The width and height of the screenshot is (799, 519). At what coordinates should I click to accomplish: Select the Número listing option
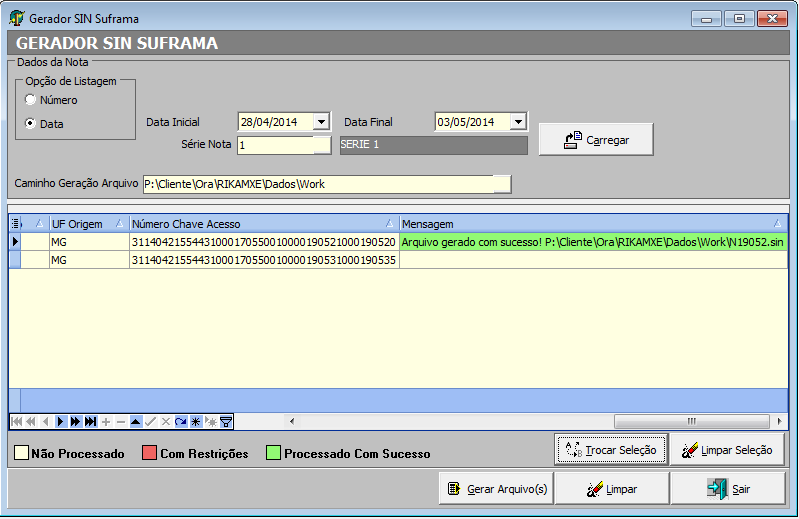click(31, 100)
